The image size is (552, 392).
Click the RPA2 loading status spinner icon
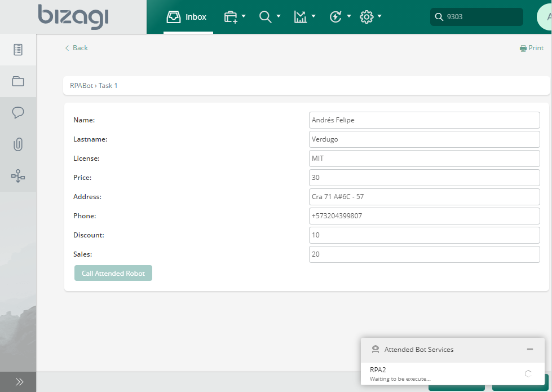point(528,374)
